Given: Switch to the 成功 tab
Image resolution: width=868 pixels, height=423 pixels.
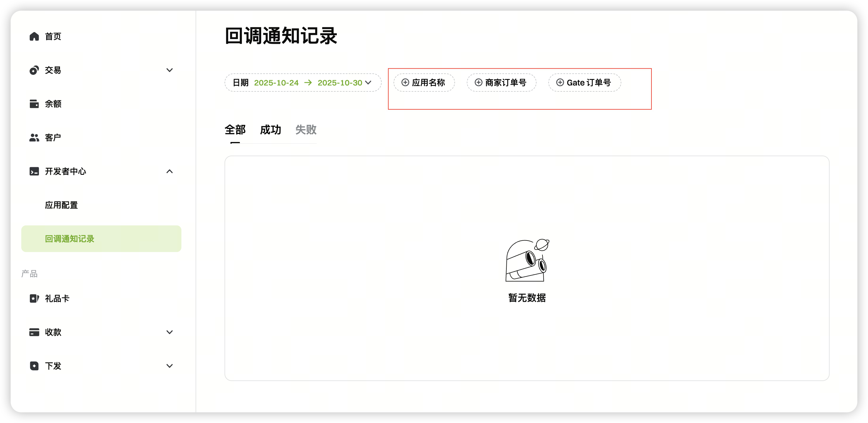Looking at the screenshot, I should (x=270, y=130).
